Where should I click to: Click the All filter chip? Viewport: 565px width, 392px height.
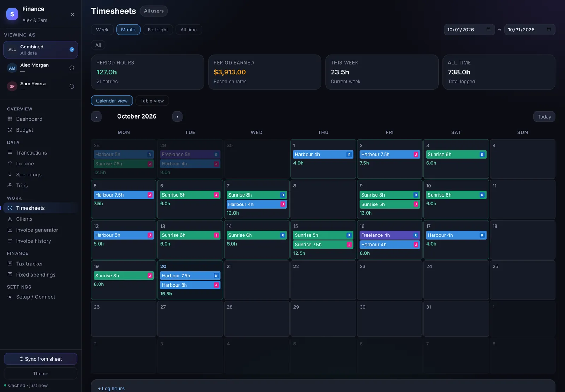click(98, 45)
